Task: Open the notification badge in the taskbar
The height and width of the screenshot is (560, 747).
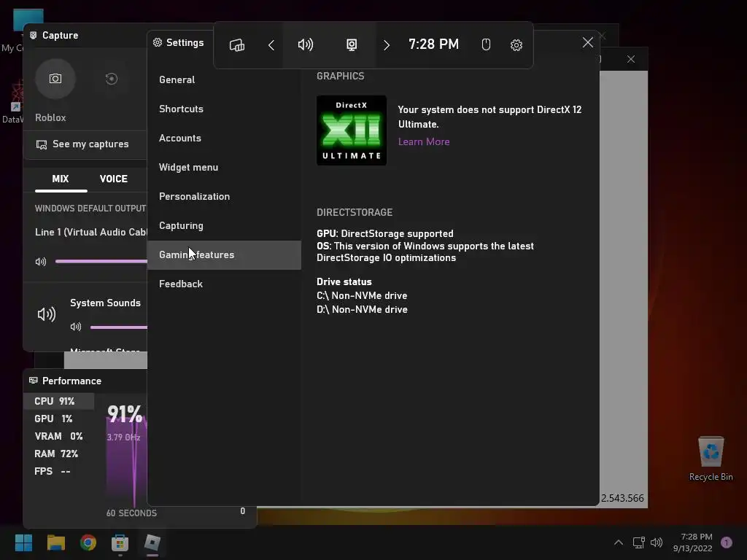Action: click(x=727, y=542)
